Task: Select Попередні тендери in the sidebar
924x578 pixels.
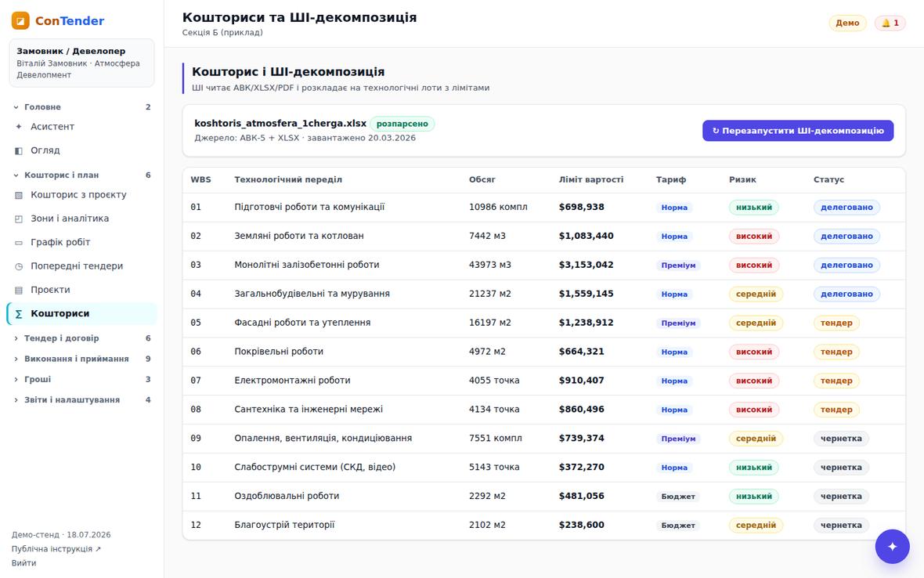Action: point(82,266)
